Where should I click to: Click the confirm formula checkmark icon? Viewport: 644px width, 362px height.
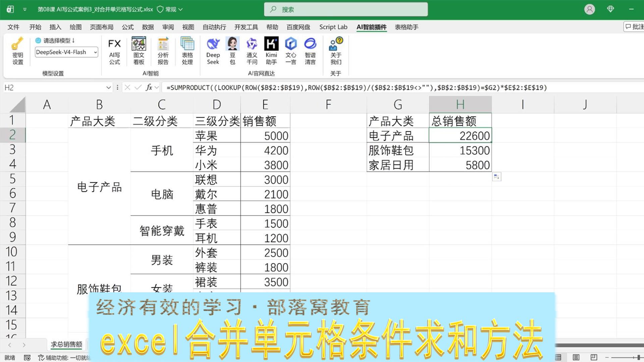tap(138, 87)
